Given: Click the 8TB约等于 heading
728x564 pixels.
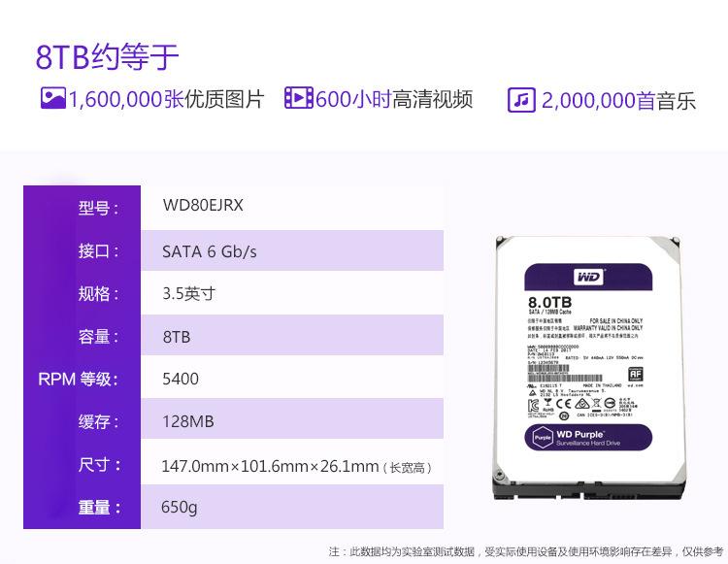Looking at the screenshot, I should [x=107, y=56].
